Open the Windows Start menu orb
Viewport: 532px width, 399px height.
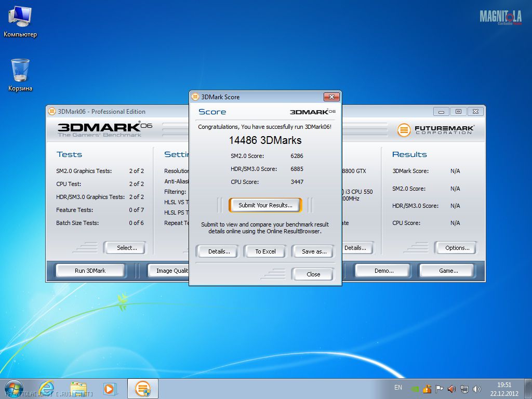pyautogui.click(x=14, y=388)
